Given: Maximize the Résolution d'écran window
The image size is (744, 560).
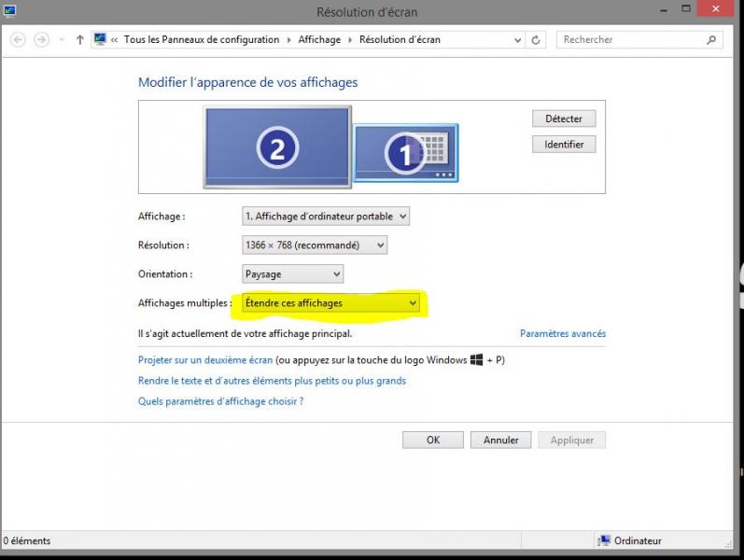Looking at the screenshot, I should coord(686,8).
